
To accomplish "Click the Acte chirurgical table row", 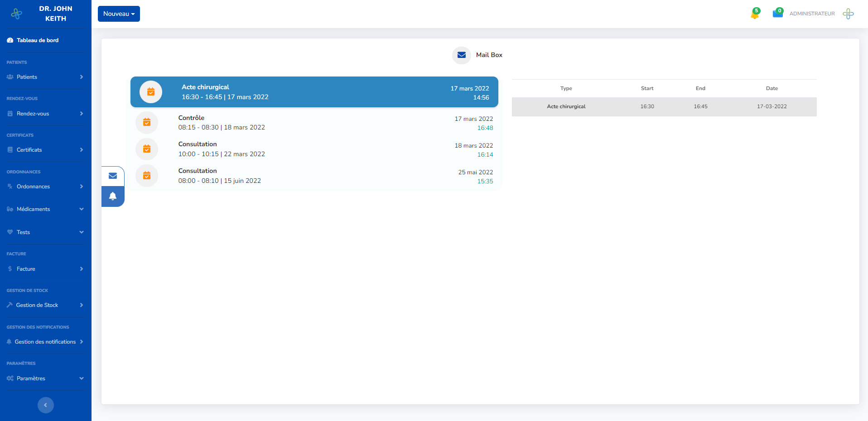I will point(664,107).
